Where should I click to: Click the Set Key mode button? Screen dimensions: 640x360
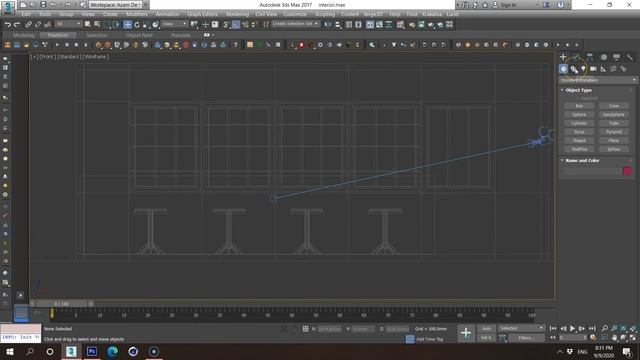tap(486, 338)
